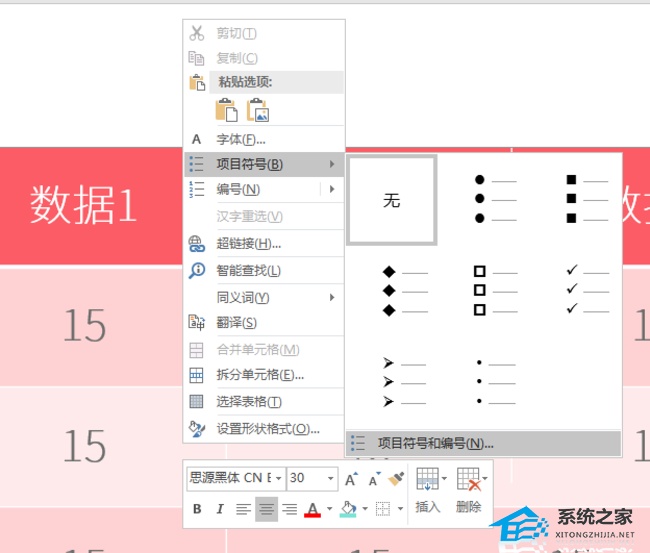650x553 pixels.
Task: Center text in mini toolbar
Action: click(266, 509)
